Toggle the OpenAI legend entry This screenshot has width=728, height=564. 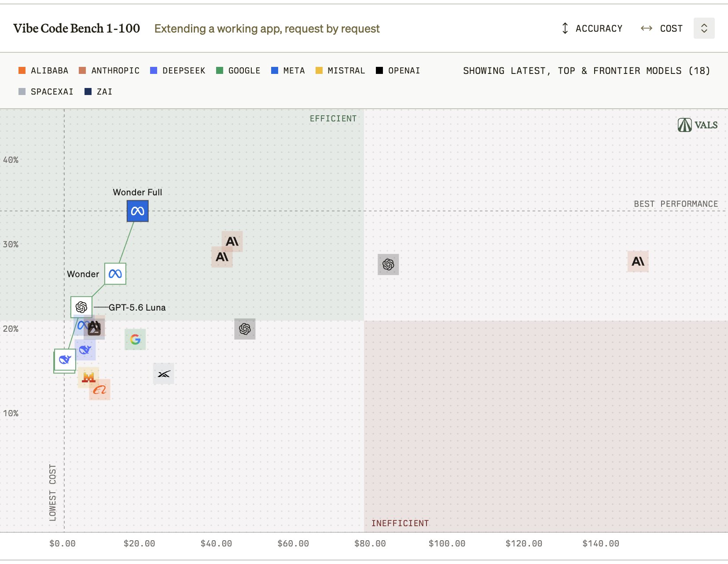[x=398, y=70]
